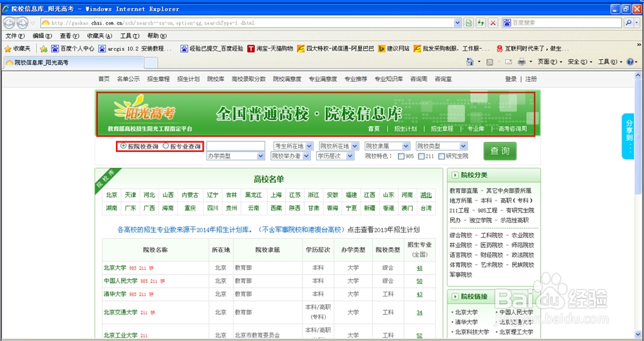Click the scroll-down arrow on page scrollbar
This screenshot has height=341, width=644.
(638, 335)
